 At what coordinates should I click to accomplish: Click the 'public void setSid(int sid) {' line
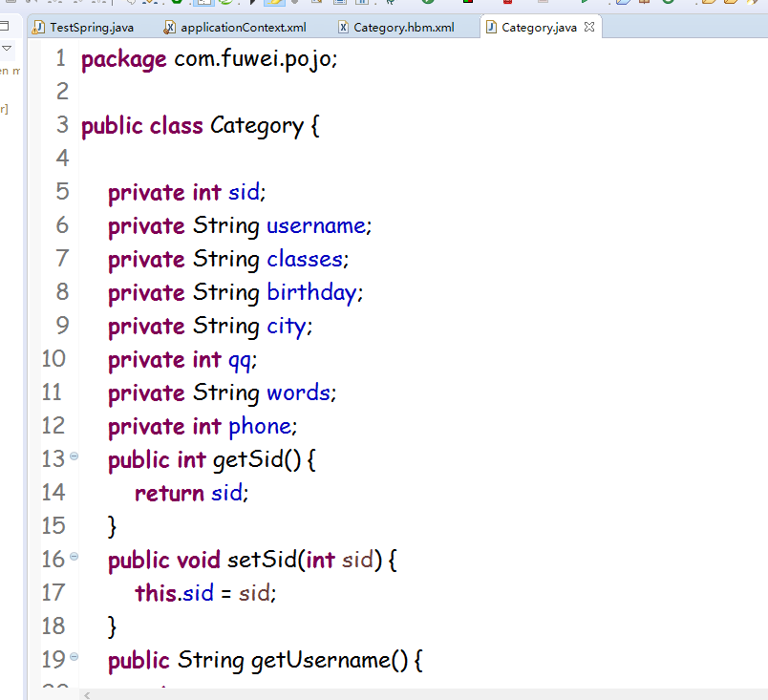point(252,560)
